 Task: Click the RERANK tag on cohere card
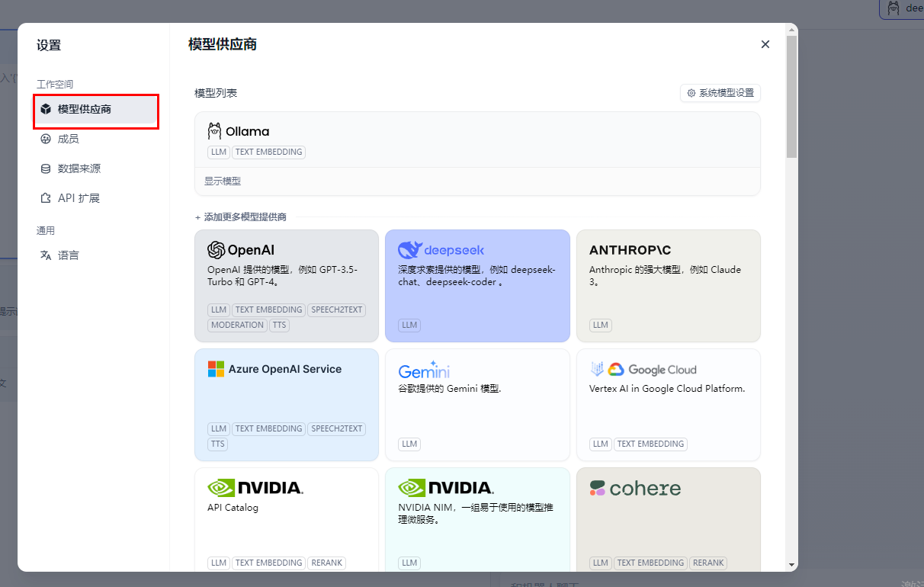(x=708, y=563)
